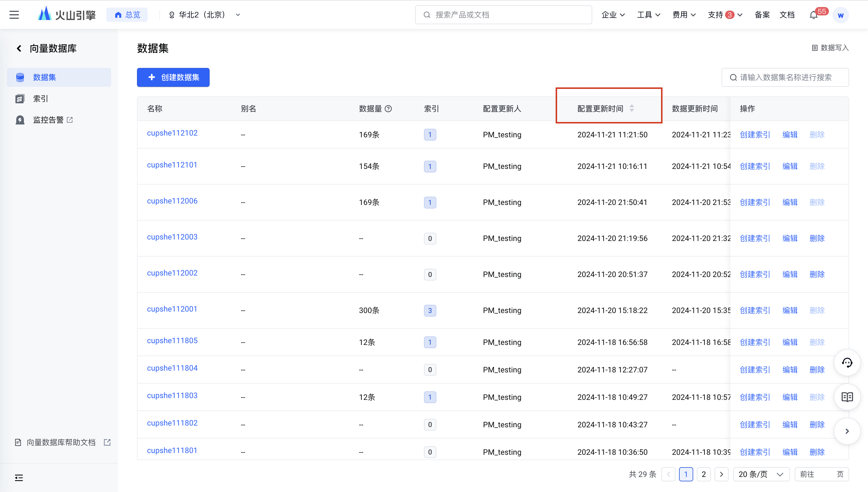Click the 前往 page jump input
Image resolution: width=868 pixels, height=492 pixels.
point(821,474)
